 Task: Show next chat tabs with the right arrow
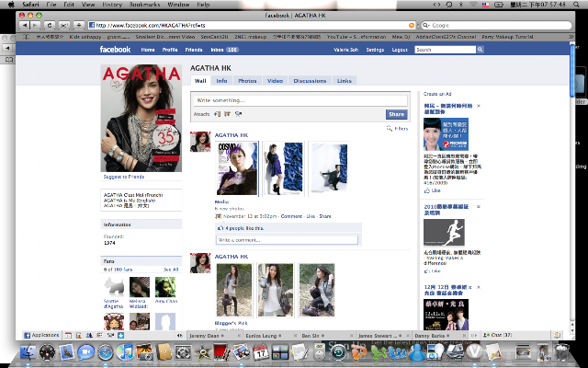474,335
